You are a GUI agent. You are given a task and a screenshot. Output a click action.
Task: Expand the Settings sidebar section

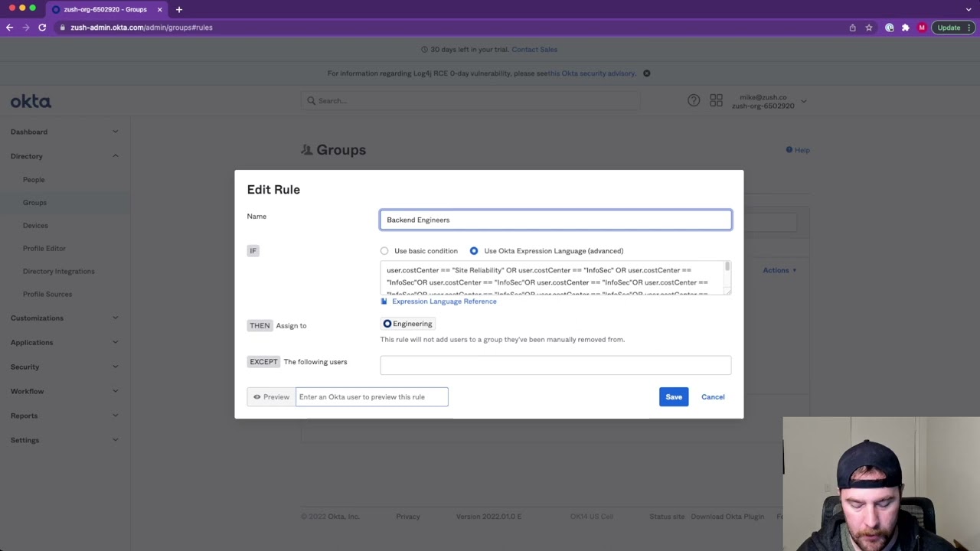click(x=64, y=441)
